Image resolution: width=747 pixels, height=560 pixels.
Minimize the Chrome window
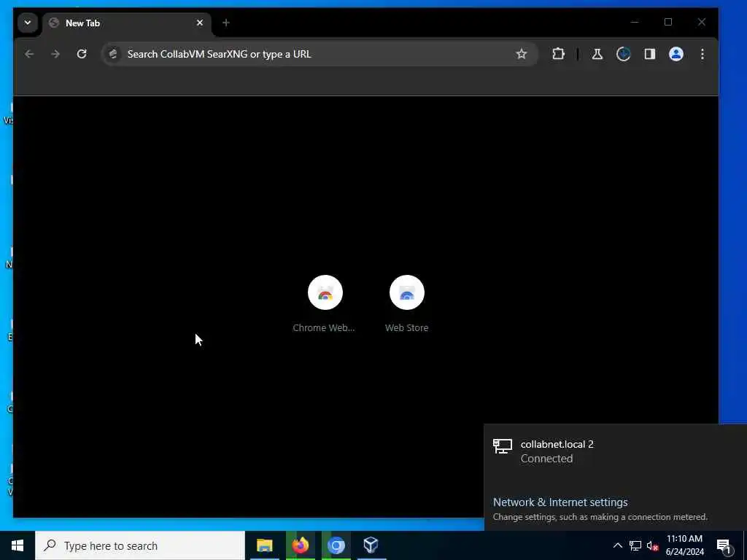tap(635, 23)
